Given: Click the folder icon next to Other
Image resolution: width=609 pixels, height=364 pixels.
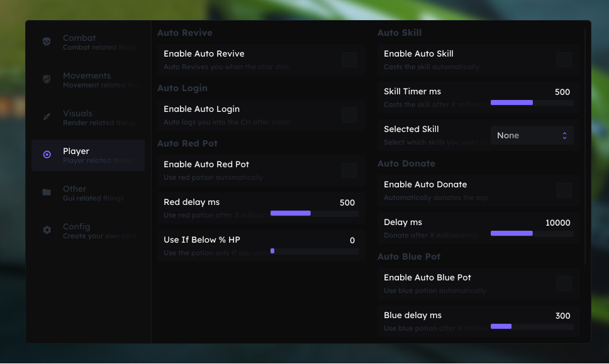Looking at the screenshot, I should pos(47,192).
